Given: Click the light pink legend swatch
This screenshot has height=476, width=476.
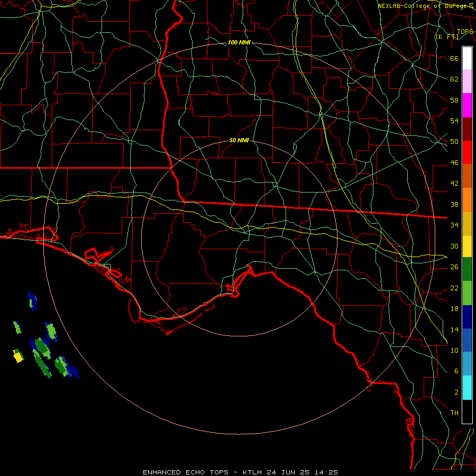Looking at the screenshot, I should click(467, 81).
